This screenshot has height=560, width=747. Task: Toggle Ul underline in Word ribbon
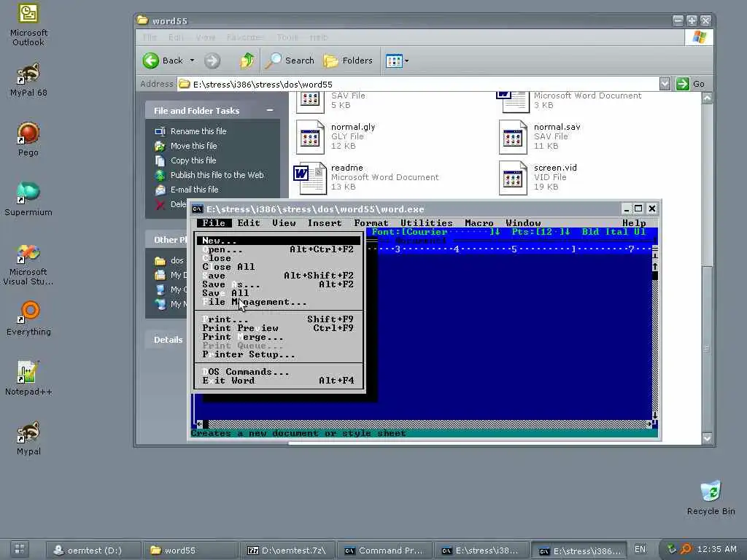pyautogui.click(x=639, y=232)
